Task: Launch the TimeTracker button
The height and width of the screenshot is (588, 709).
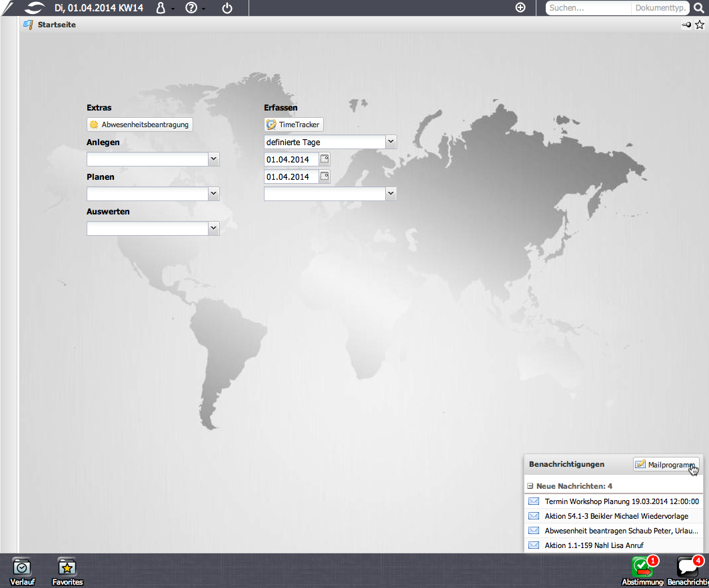Action: click(294, 125)
